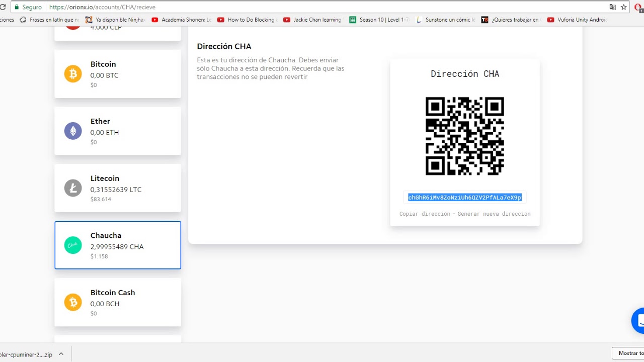Image resolution: width=644 pixels, height=362 pixels.
Task: Click the 0,00 ETH balance text
Action: click(x=105, y=133)
